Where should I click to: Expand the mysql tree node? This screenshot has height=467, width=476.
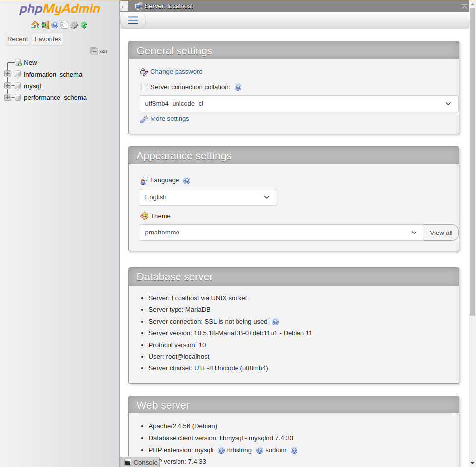(8, 86)
